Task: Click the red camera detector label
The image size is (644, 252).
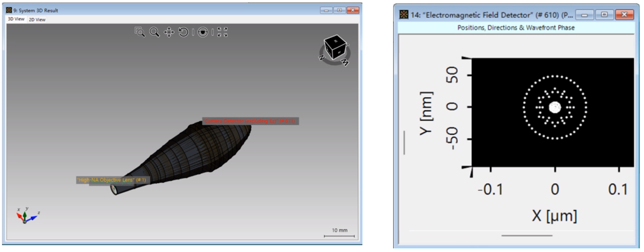Action: point(250,121)
